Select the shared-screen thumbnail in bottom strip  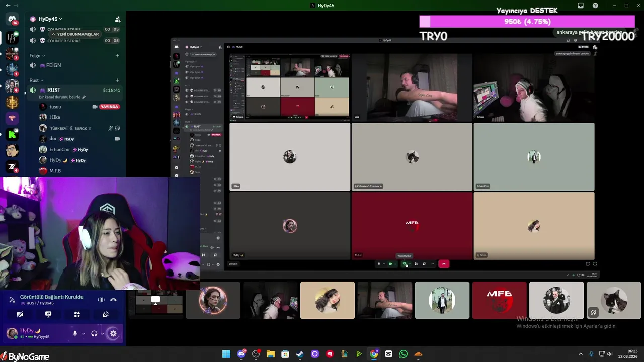(x=155, y=300)
